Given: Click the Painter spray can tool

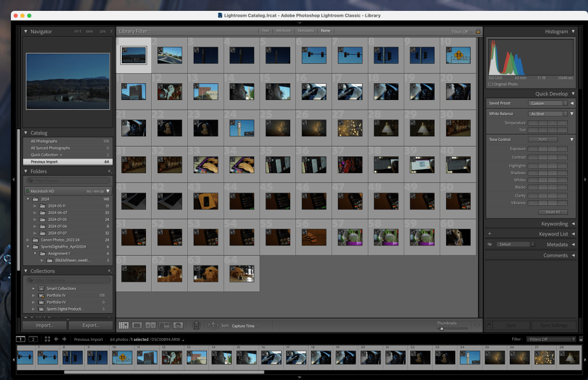Looking at the screenshot, I should pyautogui.click(x=196, y=325).
